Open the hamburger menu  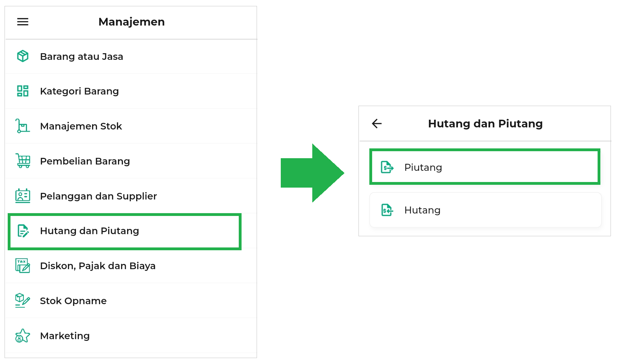coord(23,22)
